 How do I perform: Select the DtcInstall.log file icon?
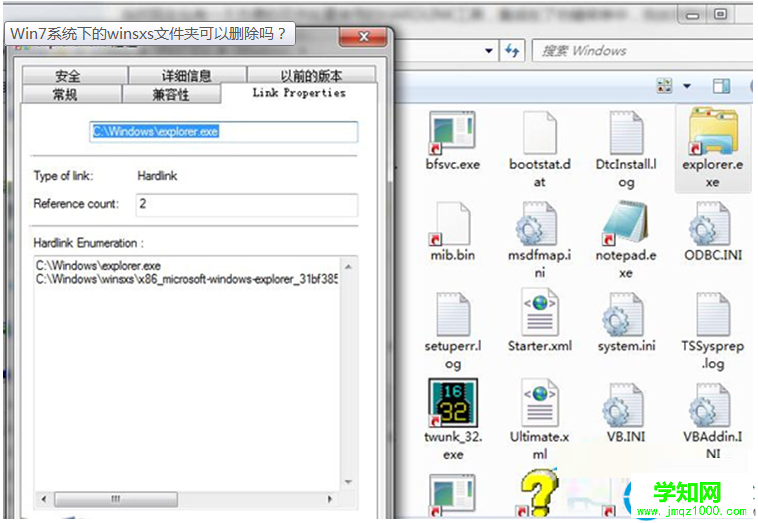(x=626, y=131)
